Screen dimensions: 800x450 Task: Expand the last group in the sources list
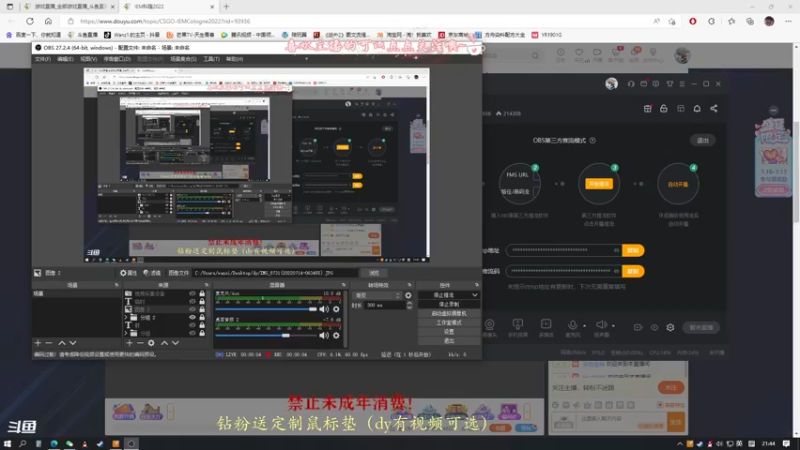coord(127,333)
